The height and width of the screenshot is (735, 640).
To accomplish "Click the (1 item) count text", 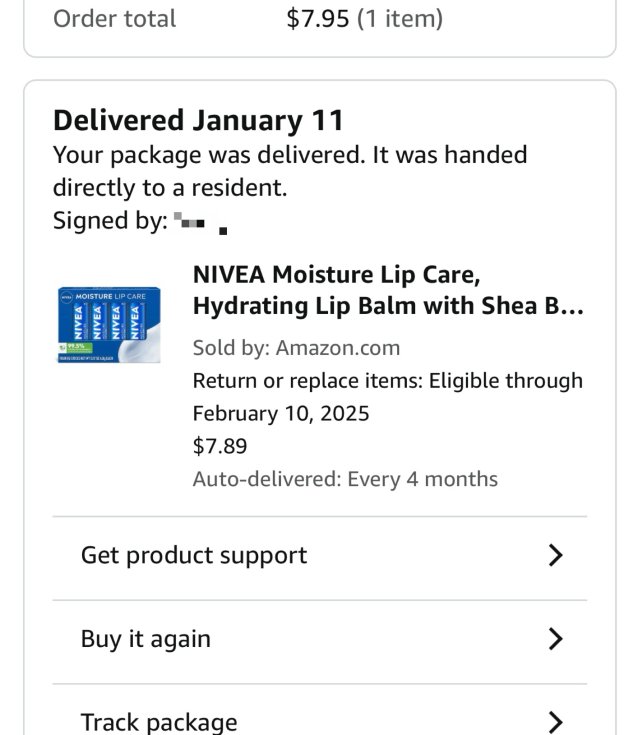I will pos(400,19).
